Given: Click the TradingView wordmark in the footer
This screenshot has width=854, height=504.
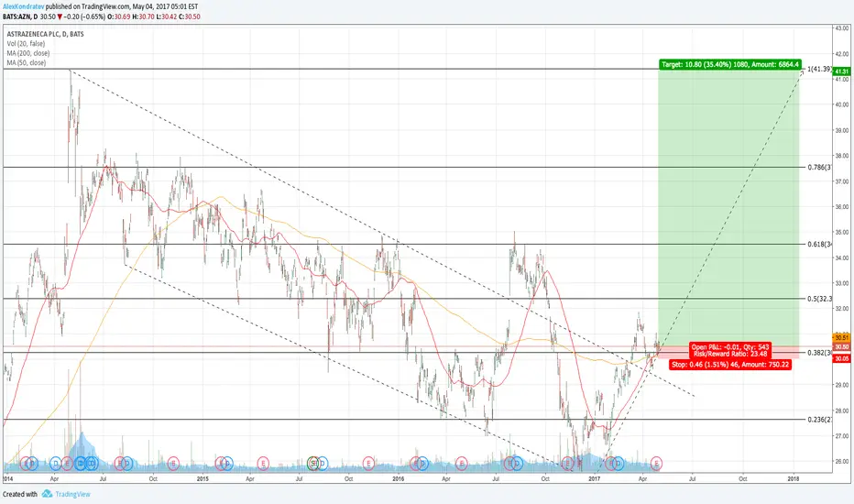Looking at the screenshot, I should click(72, 494).
